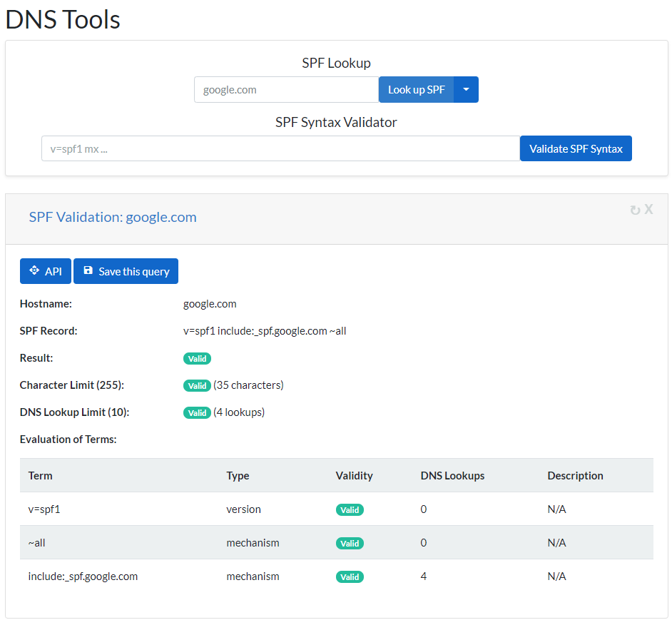672x625 pixels.
Task: Click the SPF Validation: google.com heading link
Action: point(113,218)
